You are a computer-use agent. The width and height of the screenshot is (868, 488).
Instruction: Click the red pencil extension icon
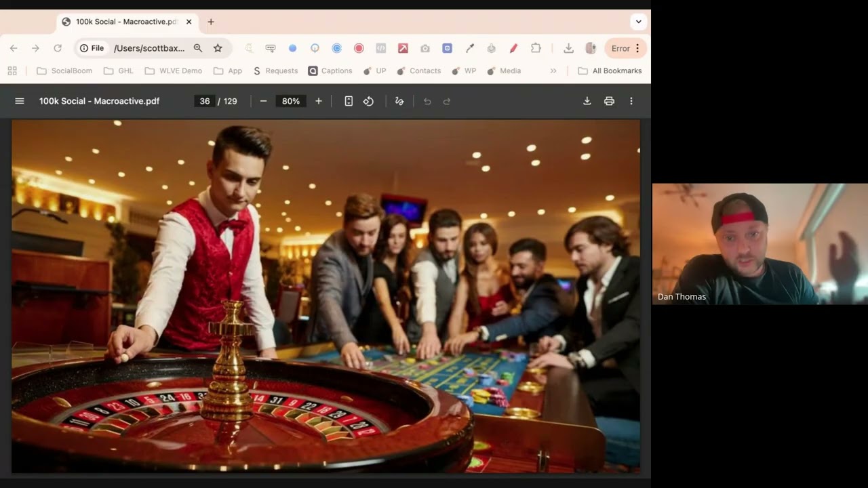[x=513, y=48]
